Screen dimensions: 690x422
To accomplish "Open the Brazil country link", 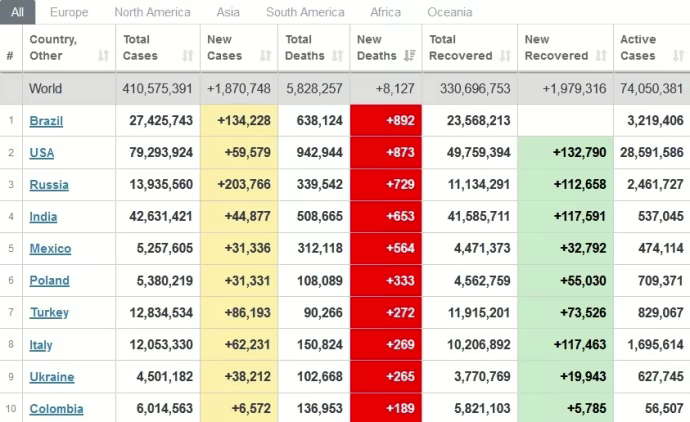I will (46, 121).
